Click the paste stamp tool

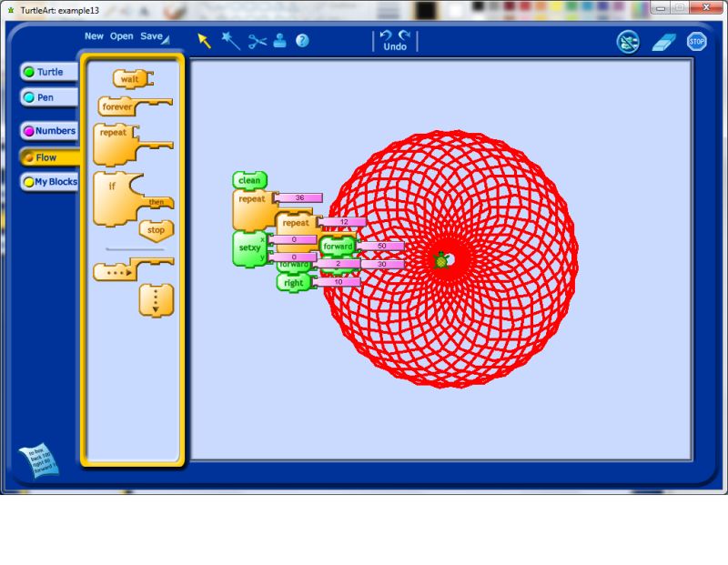278,40
